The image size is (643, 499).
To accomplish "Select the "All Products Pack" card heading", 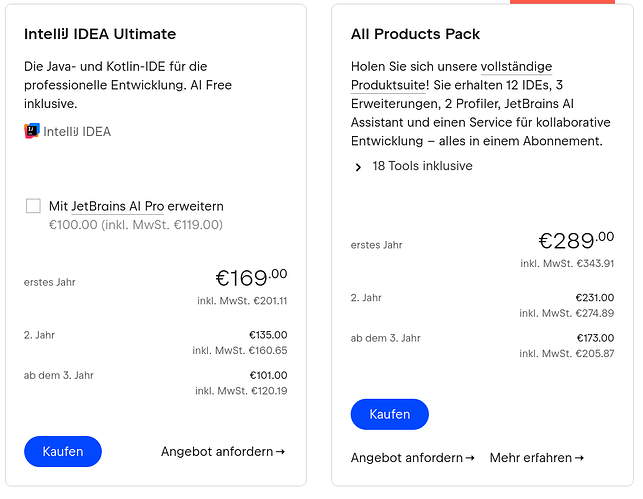I will (x=416, y=34).
